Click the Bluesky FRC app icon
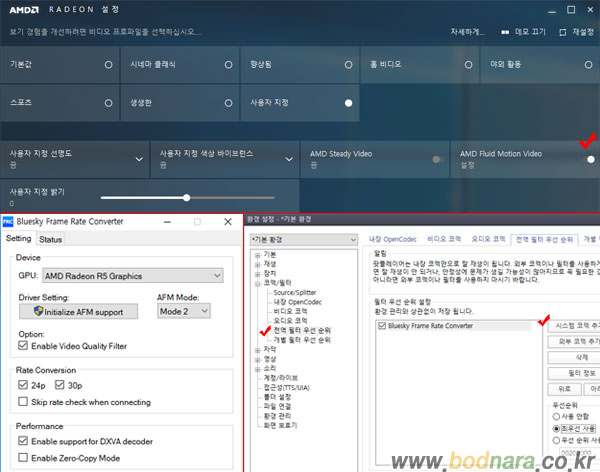600x472 pixels. pyautogui.click(x=8, y=222)
